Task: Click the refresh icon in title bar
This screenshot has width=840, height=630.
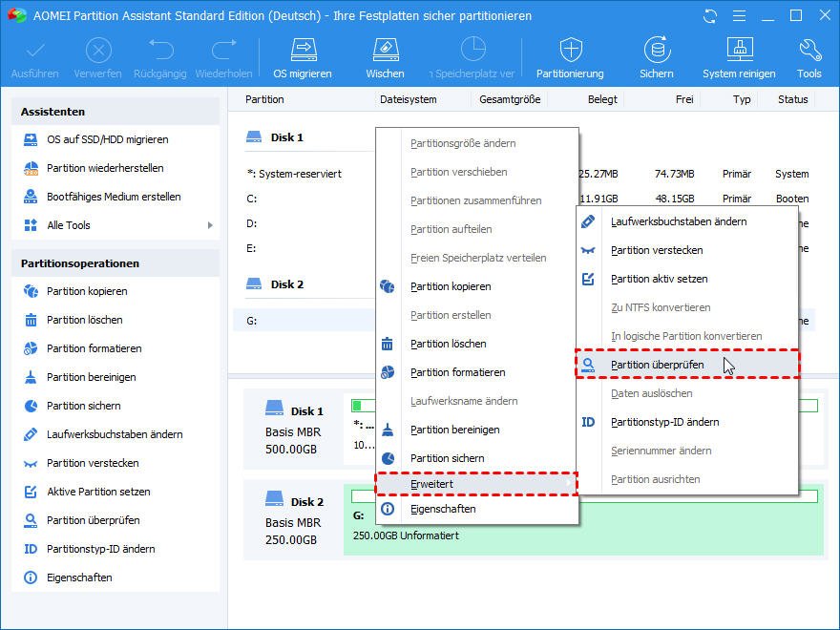Action: point(710,16)
